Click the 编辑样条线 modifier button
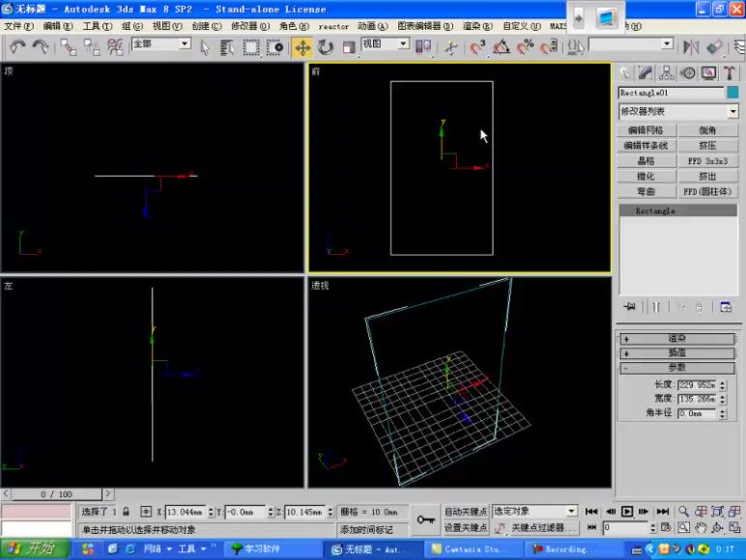 point(646,146)
